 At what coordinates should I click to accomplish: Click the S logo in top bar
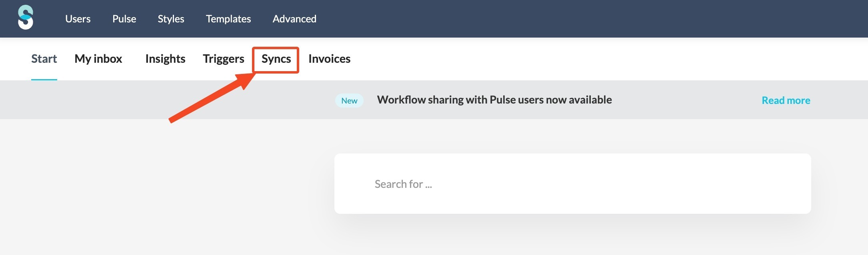[x=26, y=18]
